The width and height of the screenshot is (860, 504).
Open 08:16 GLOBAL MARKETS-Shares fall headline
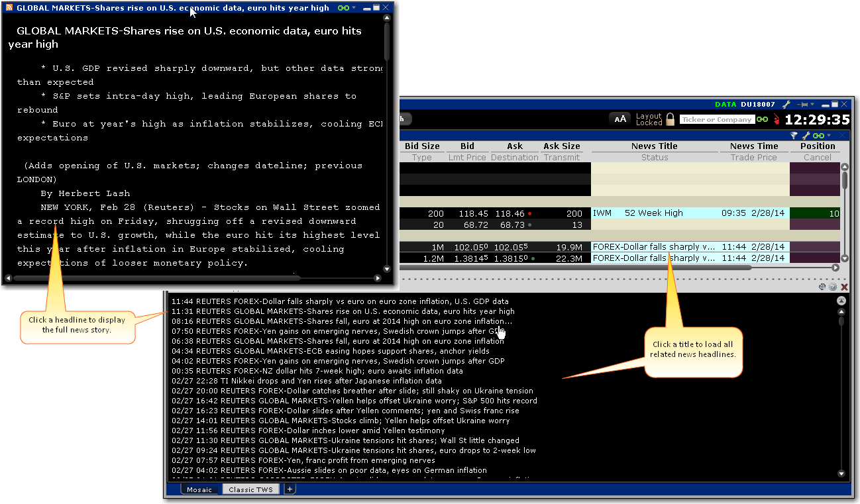[x=341, y=321]
